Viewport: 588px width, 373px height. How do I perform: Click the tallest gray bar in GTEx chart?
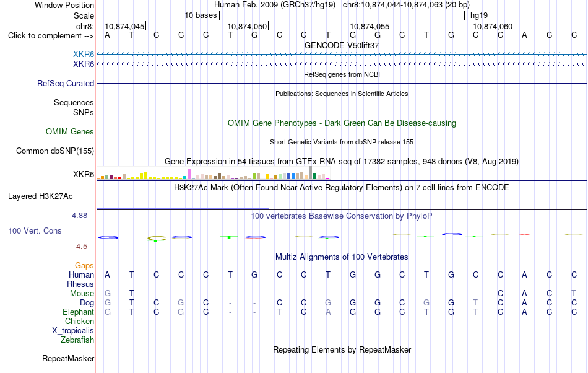pyautogui.click(x=310, y=173)
